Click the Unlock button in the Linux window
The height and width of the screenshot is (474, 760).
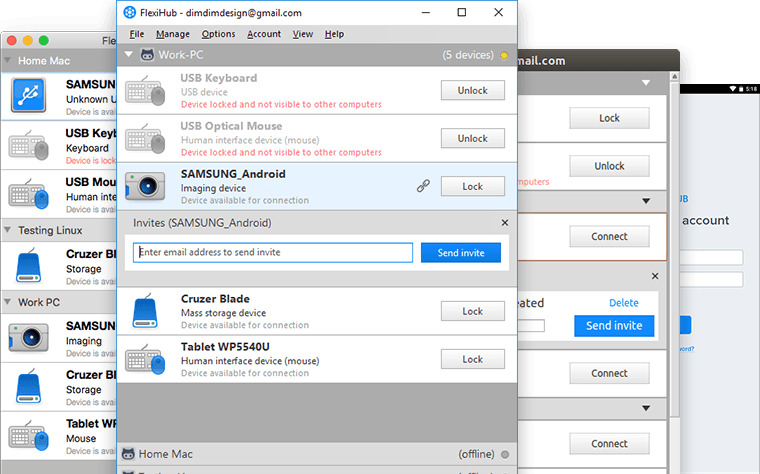point(609,166)
